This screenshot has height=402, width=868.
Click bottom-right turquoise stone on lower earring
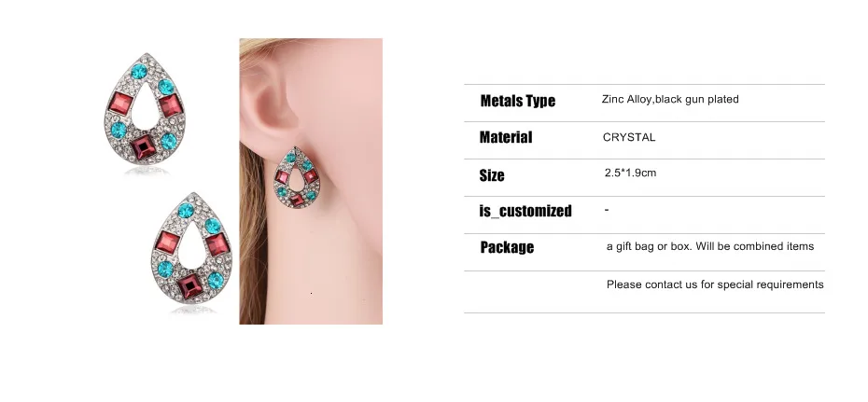click(216, 281)
